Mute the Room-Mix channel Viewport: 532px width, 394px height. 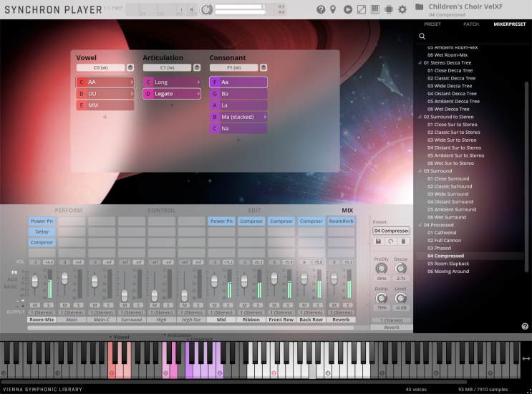tap(34, 305)
